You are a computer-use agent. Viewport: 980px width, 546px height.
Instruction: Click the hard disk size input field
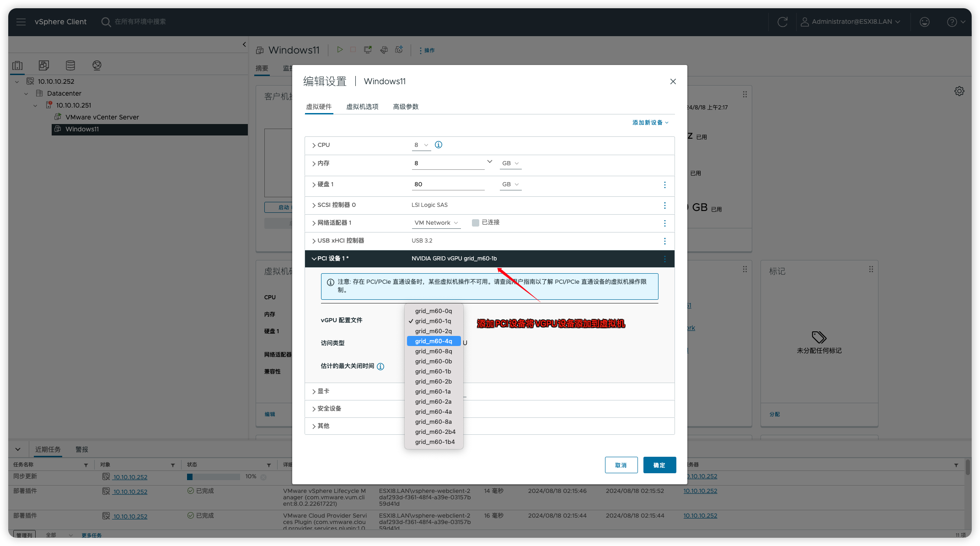tap(448, 184)
